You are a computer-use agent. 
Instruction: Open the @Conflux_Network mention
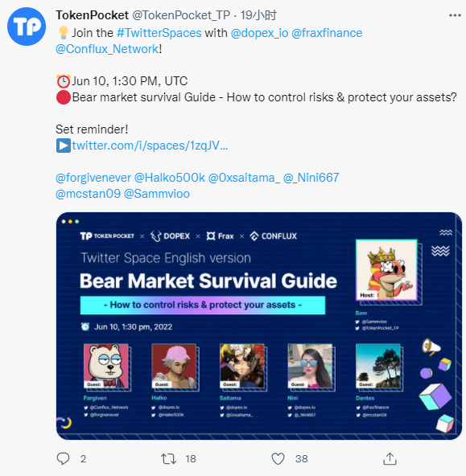pyautogui.click(x=107, y=49)
